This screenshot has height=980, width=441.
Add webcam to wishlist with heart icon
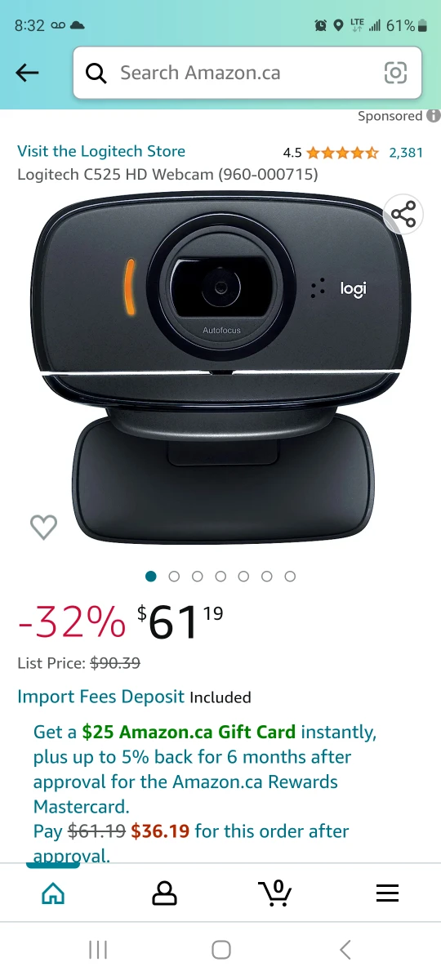pyautogui.click(x=43, y=528)
